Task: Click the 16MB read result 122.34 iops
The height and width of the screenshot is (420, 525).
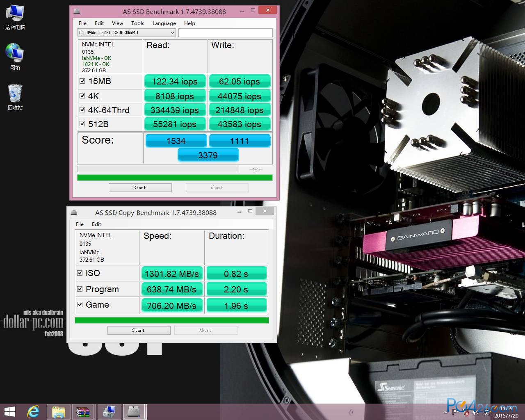Action: 175,81
